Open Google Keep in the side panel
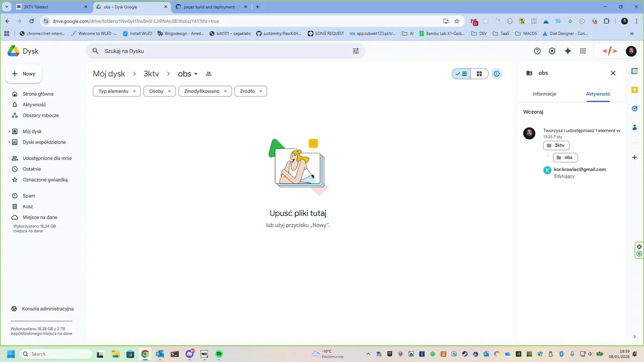The image size is (644, 362). tap(634, 89)
